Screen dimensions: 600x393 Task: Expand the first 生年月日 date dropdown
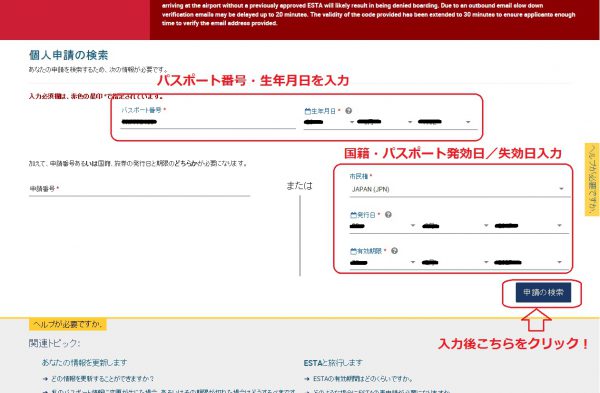tap(329, 122)
